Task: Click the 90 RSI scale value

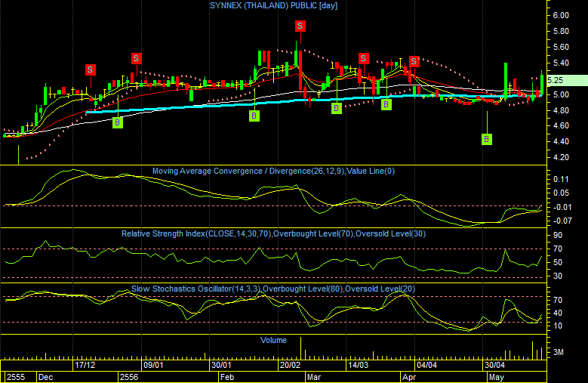Action: [558, 235]
